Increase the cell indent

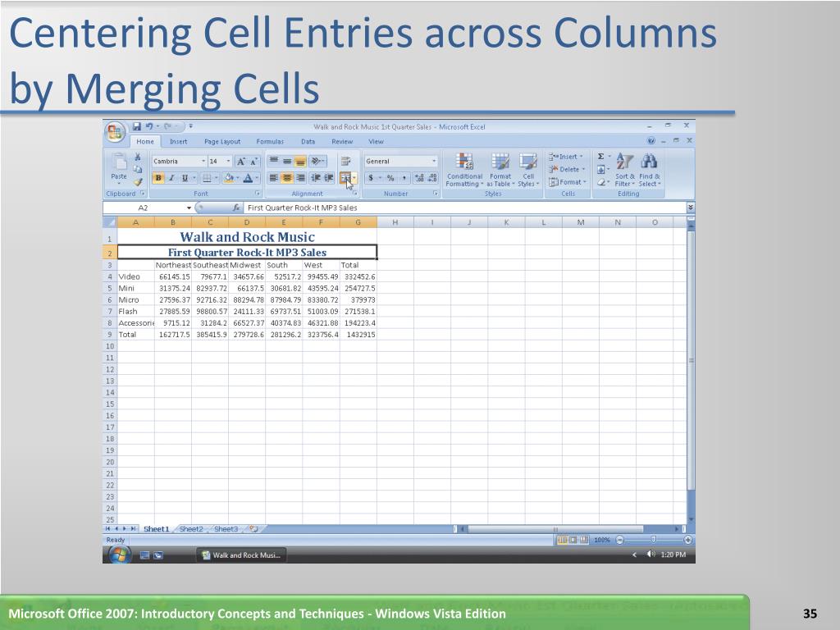pos(329,178)
